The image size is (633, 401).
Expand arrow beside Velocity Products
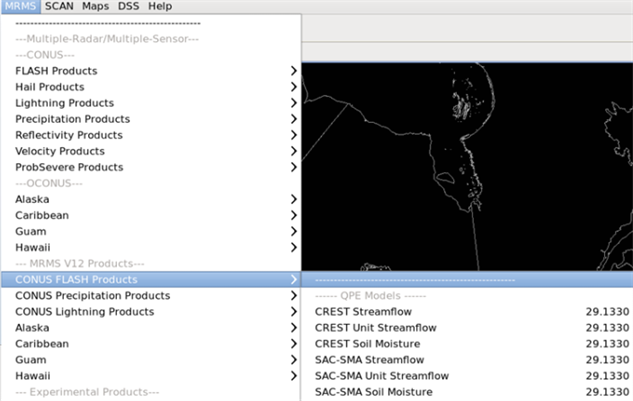click(x=293, y=151)
